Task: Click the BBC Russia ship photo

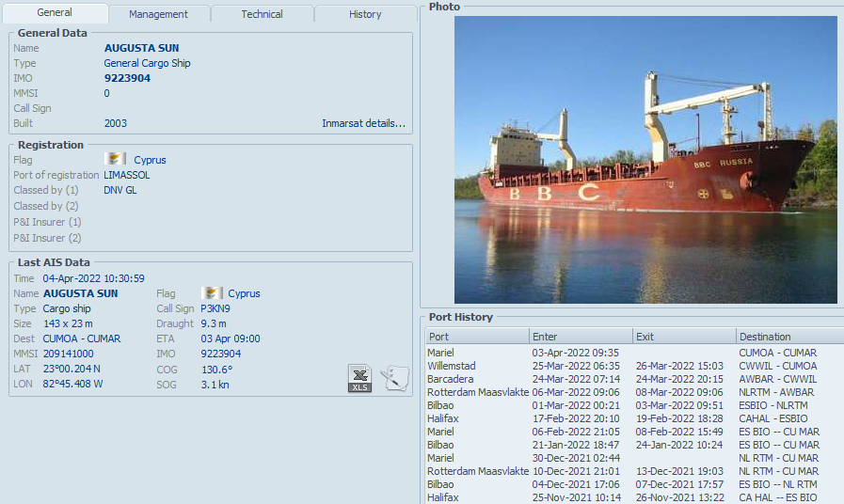Action: (x=645, y=160)
